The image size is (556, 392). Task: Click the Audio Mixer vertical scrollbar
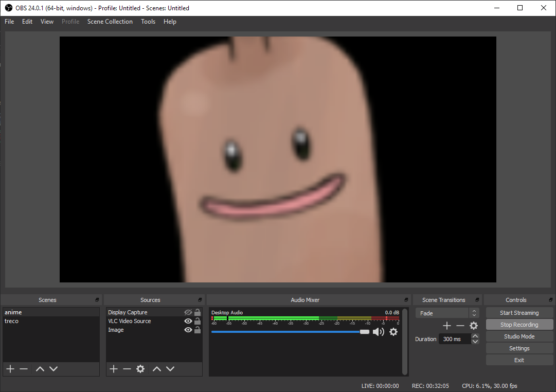405,341
